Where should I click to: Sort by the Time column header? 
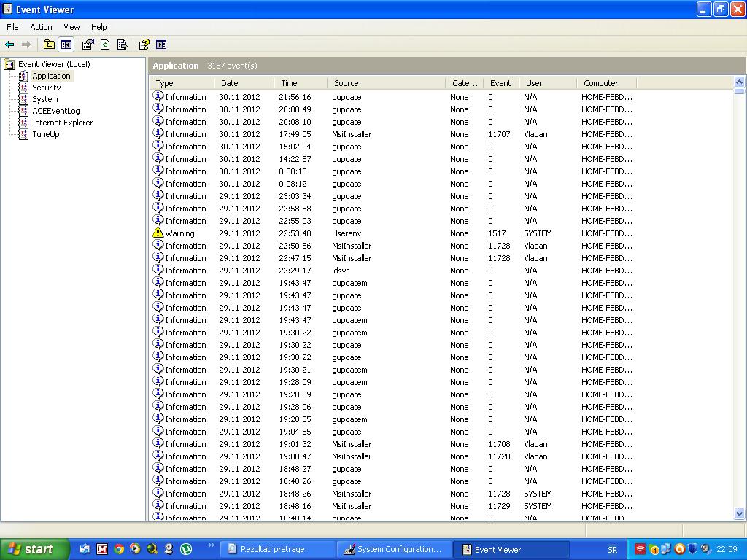301,83
